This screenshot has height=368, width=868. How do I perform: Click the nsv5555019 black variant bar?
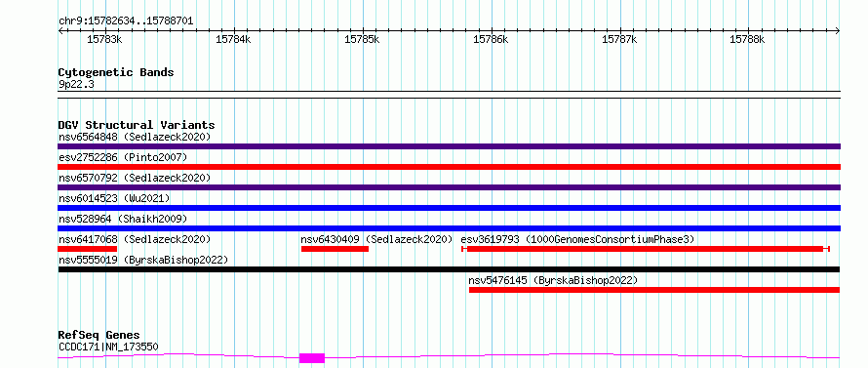click(449, 269)
